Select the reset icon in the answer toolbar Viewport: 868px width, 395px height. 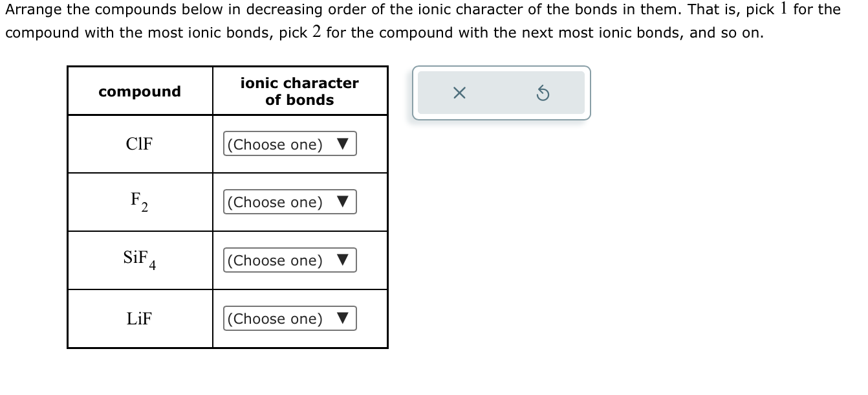tap(543, 93)
